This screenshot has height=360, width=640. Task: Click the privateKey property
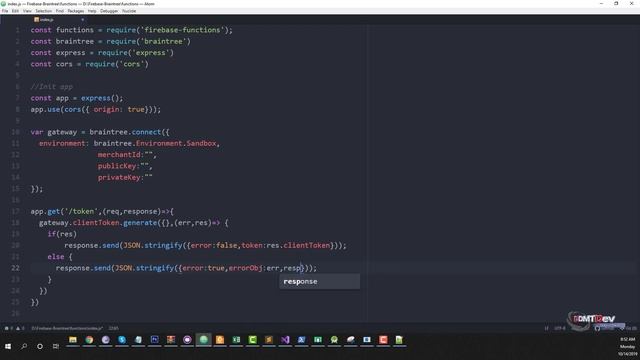(x=119, y=177)
